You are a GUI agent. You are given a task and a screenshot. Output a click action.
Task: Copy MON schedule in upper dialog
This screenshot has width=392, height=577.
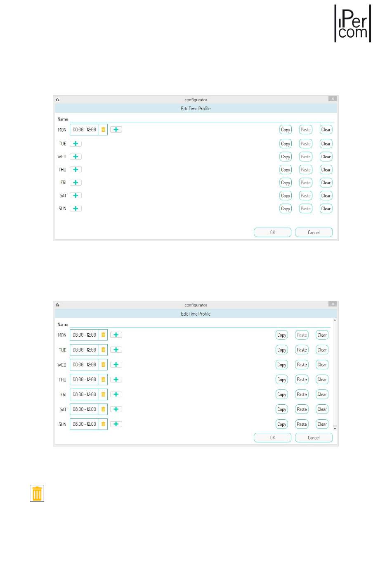(x=286, y=130)
